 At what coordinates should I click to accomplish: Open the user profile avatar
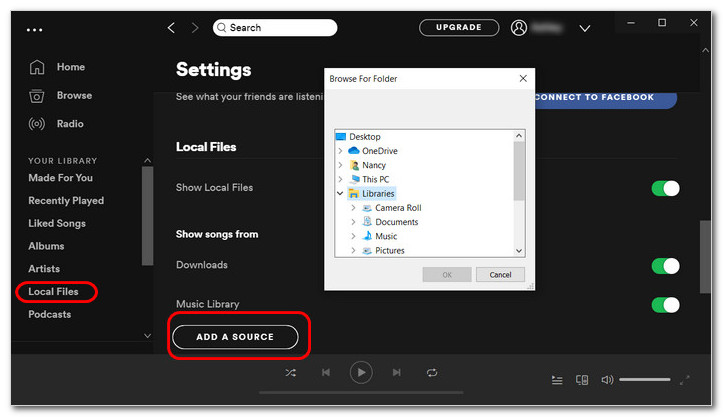(519, 28)
